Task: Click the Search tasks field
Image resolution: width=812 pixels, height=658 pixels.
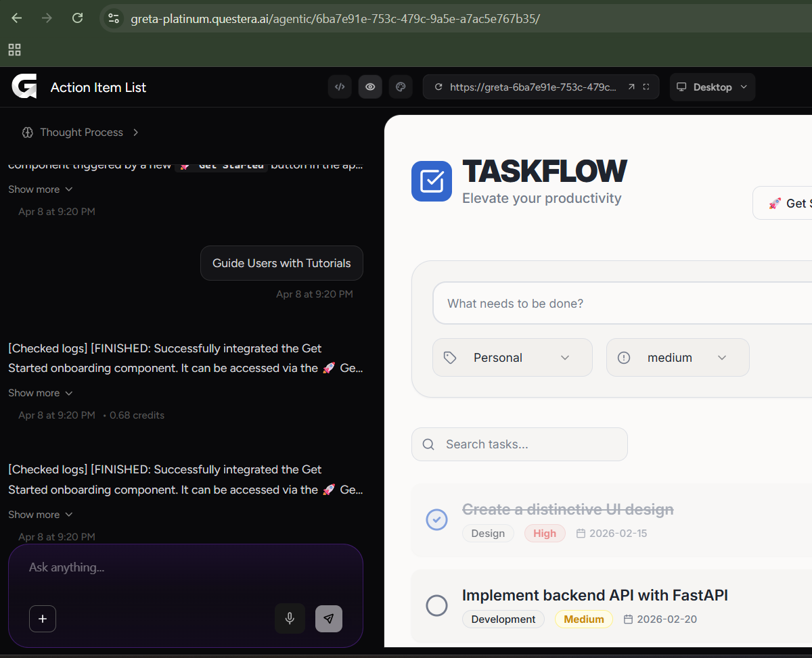Action: tap(520, 444)
